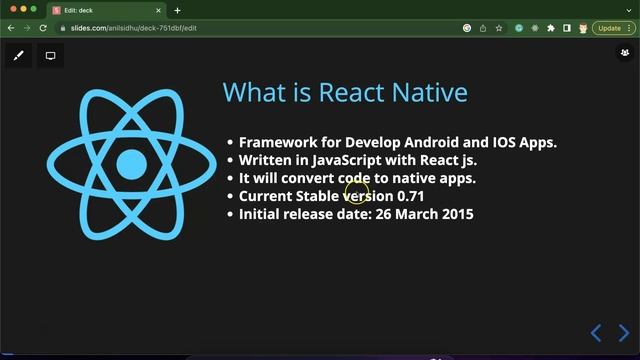Open the tab search dropdown chevron
Viewport: 640px width, 360px height.
[629, 11]
